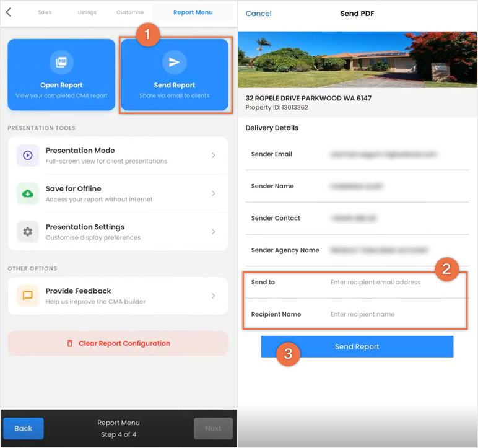Focus the Recipient Name field

355,314
